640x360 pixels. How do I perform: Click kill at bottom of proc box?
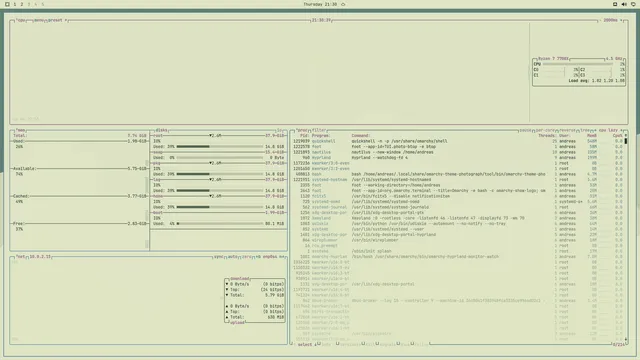[370, 344]
